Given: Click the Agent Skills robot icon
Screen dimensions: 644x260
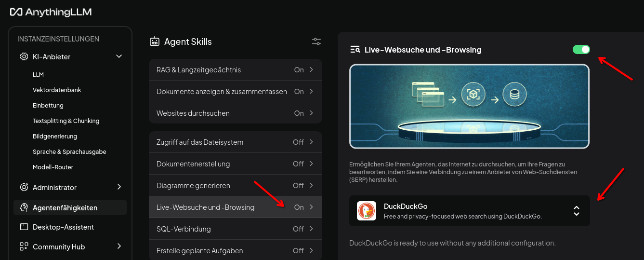Looking at the screenshot, I should coord(155,41).
